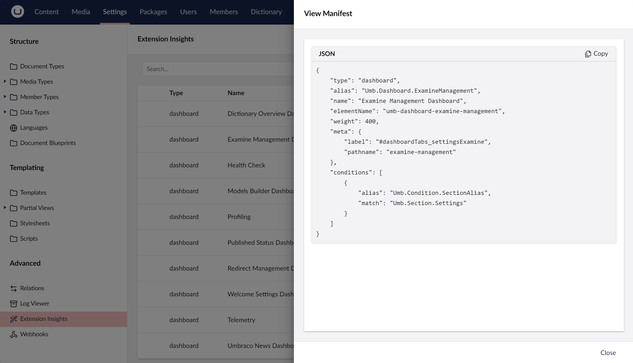This screenshot has height=363, width=633.
Task: Select the Health Check dashboard row
Action: coord(216,165)
